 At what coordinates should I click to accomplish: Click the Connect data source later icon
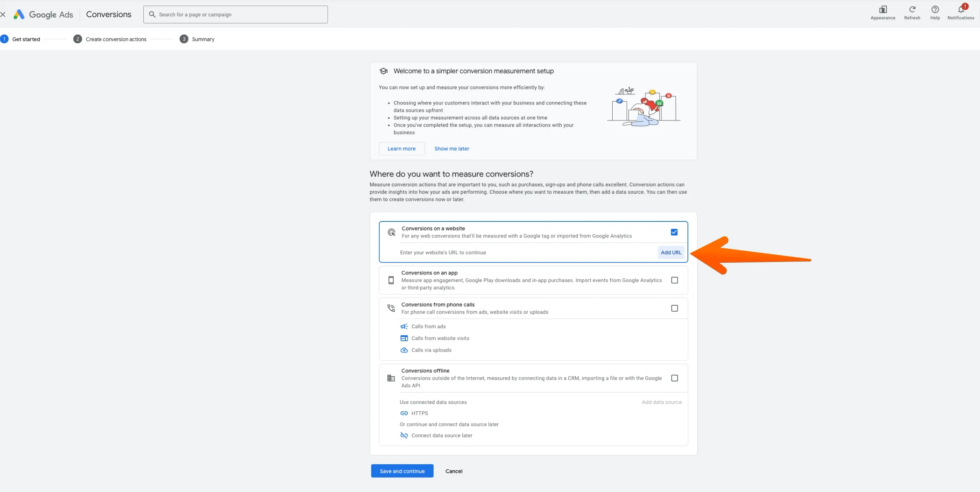404,435
